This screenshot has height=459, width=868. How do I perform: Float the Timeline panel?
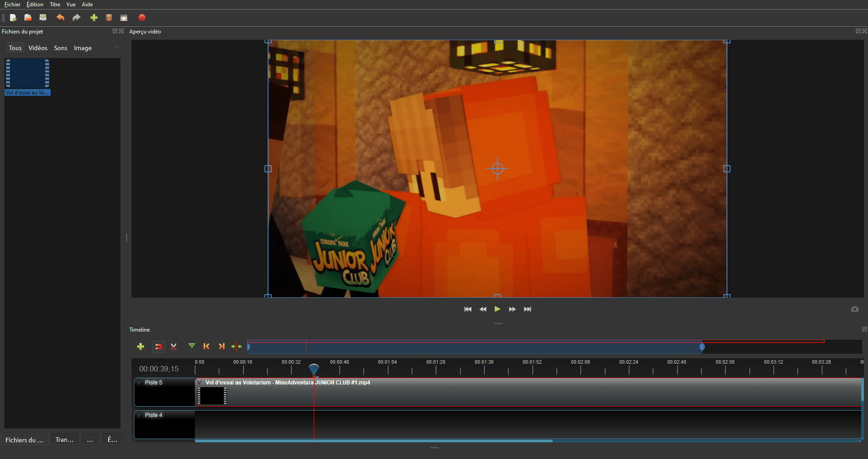coord(864,329)
